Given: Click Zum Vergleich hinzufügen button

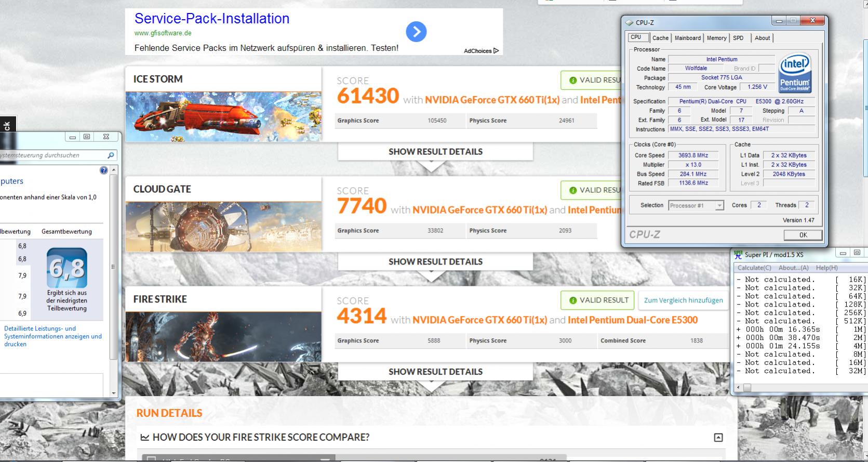Looking at the screenshot, I should click(x=683, y=300).
